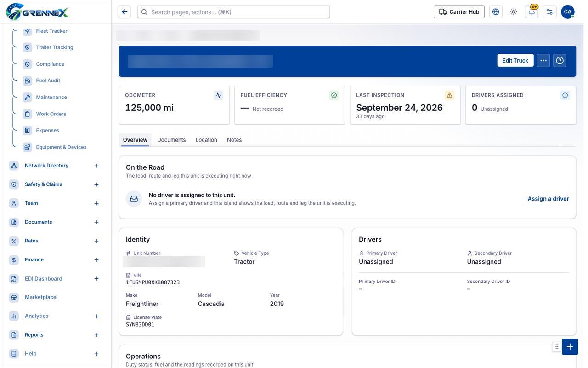Click the Maintenance wrench icon
The height and width of the screenshot is (368, 588).
click(28, 97)
